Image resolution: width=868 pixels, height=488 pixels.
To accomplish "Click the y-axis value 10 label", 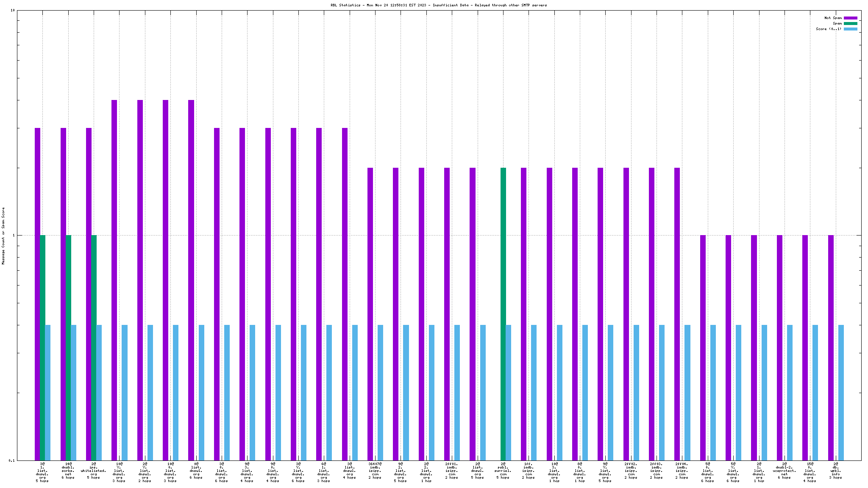I will click(13, 11).
